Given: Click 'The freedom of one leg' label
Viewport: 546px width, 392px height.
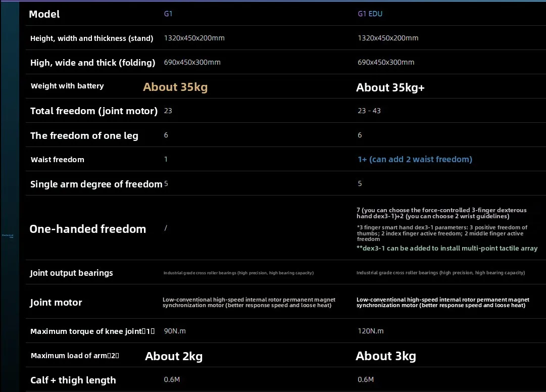Looking at the screenshot, I should (84, 136).
